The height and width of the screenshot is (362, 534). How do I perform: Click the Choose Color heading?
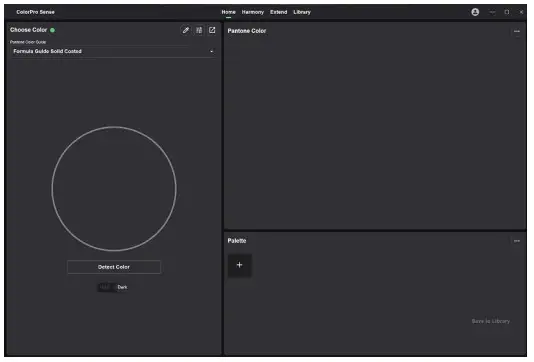(29, 30)
